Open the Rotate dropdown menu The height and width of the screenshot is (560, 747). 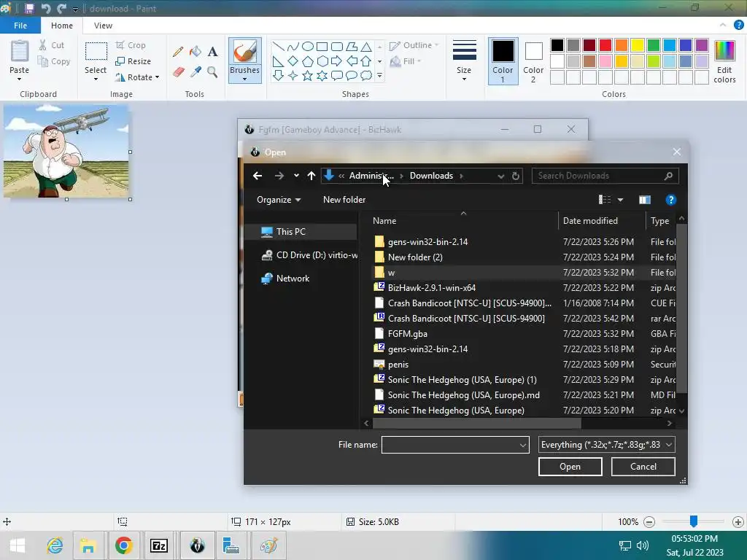pos(158,77)
